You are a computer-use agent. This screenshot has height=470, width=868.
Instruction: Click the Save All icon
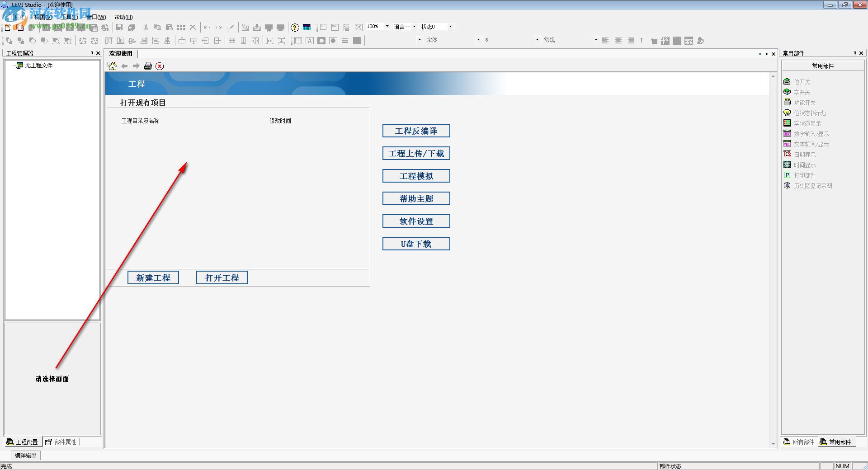(131, 27)
